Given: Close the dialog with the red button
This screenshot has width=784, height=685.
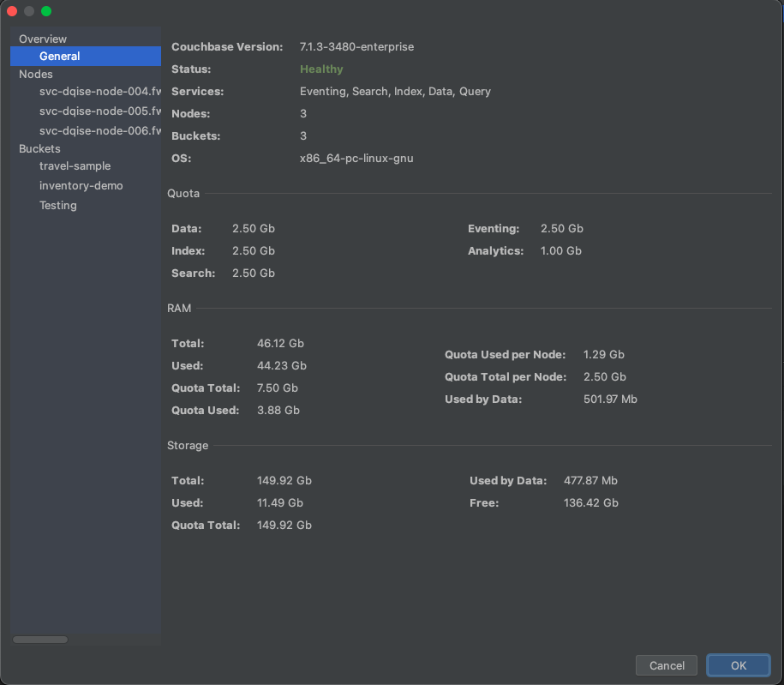Looking at the screenshot, I should tap(12, 11).
